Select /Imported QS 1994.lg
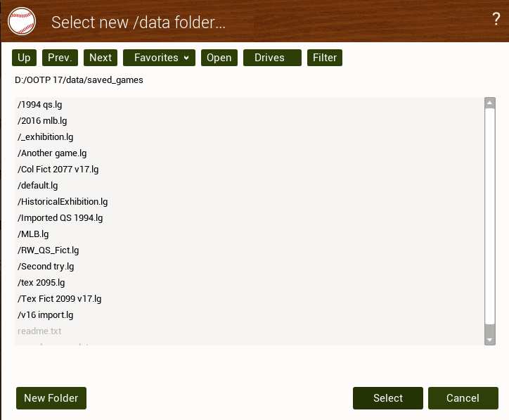Screen dimensions: 509x420 (x=250, y=218)
